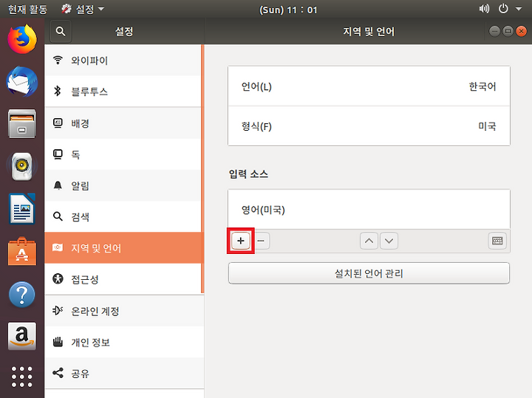Select 와이파이 in the sidebar

[123, 61]
